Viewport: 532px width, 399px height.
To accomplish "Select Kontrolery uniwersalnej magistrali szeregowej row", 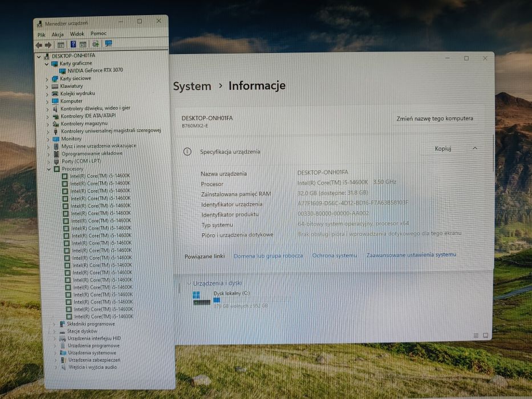I will (111, 131).
